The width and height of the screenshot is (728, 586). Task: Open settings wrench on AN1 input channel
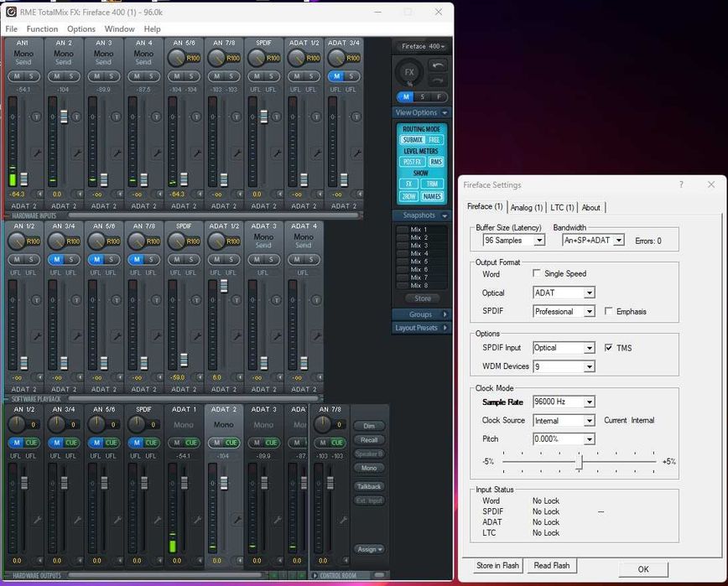(x=37, y=153)
